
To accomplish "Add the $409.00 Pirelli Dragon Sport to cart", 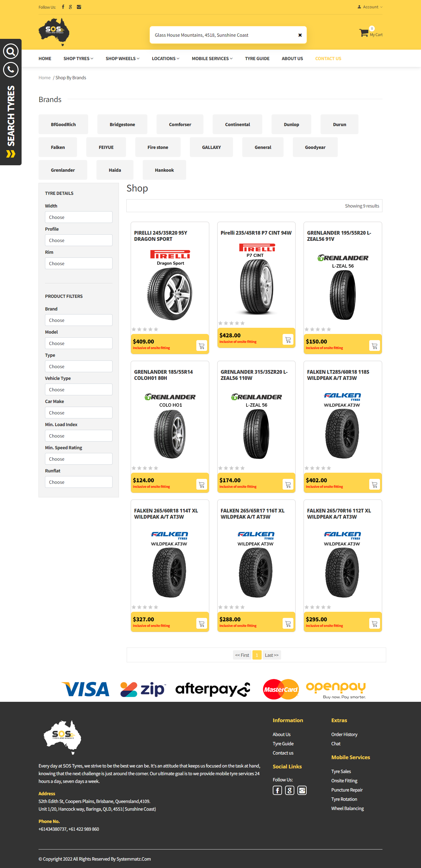I will click(x=201, y=346).
